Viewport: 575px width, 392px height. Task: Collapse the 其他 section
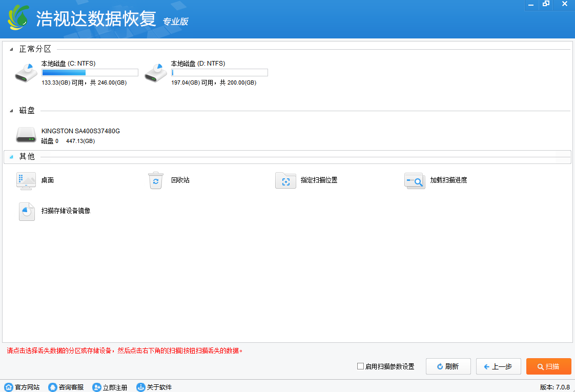(12, 157)
